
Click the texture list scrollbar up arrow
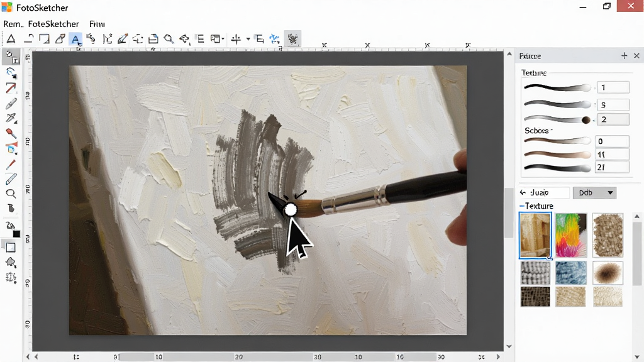pyautogui.click(x=637, y=216)
